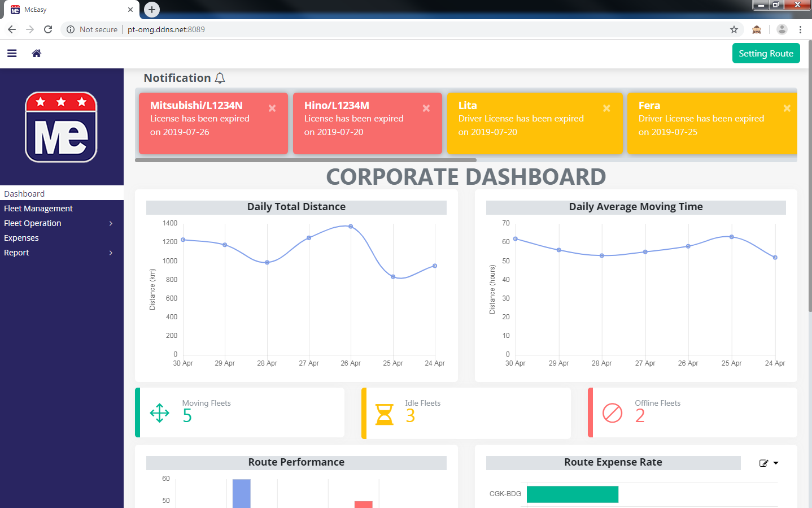Screen dimensions: 812x508
Task: Reload the page
Action: tap(48, 29)
